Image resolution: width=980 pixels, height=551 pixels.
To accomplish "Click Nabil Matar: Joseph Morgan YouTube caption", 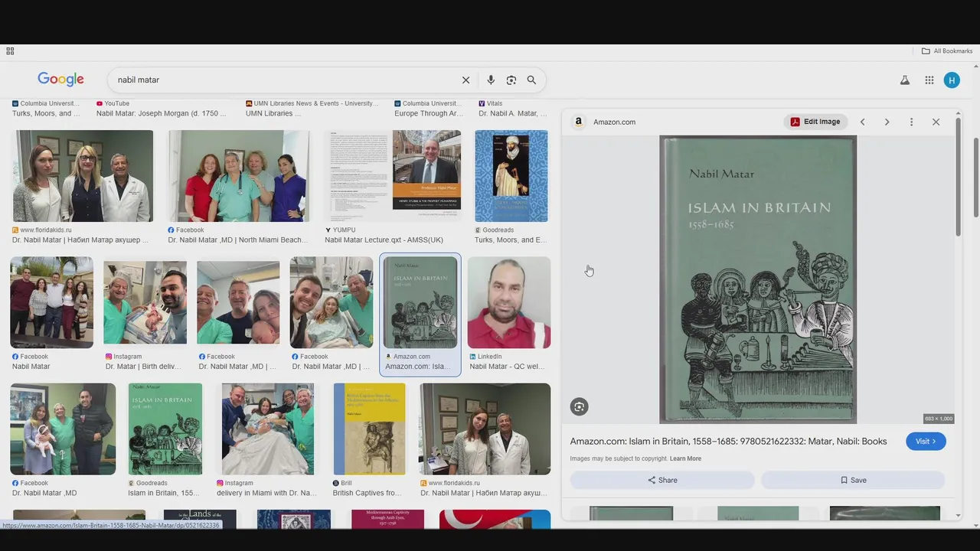I will [162, 113].
